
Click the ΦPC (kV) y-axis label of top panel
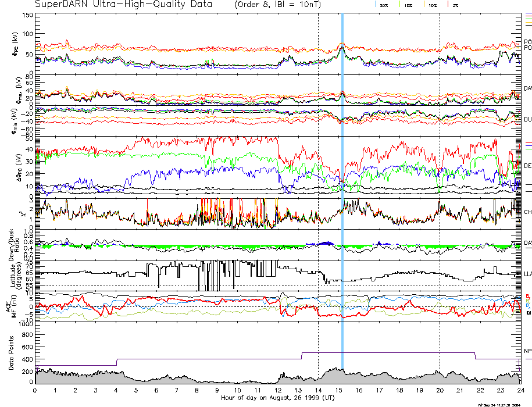(x=16, y=44)
